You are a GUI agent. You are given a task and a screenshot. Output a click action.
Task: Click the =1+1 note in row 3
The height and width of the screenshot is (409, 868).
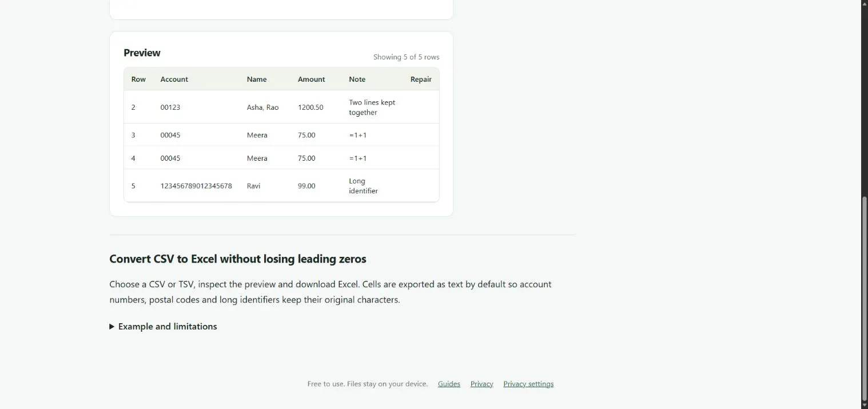358,136
